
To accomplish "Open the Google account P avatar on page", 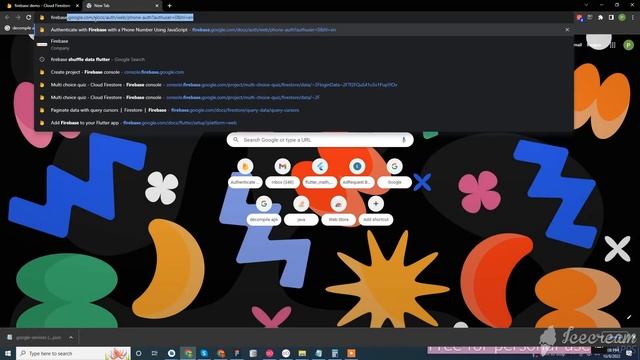I will click(629, 45).
